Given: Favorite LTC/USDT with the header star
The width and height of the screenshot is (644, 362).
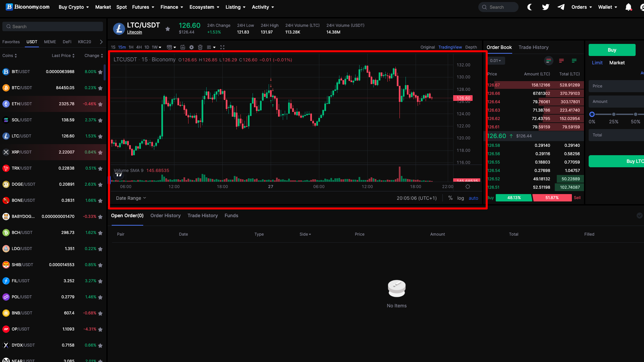Looking at the screenshot, I should click(168, 29).
